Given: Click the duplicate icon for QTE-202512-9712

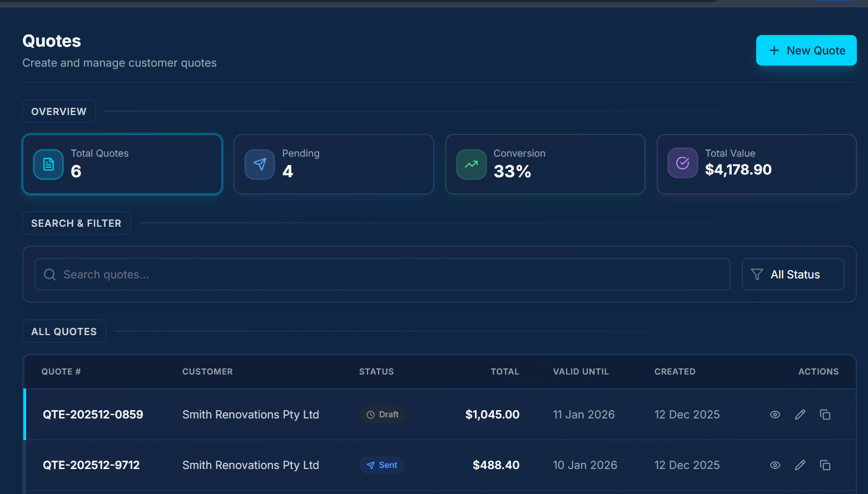Looking at the screenshot, I should (825, 465).
